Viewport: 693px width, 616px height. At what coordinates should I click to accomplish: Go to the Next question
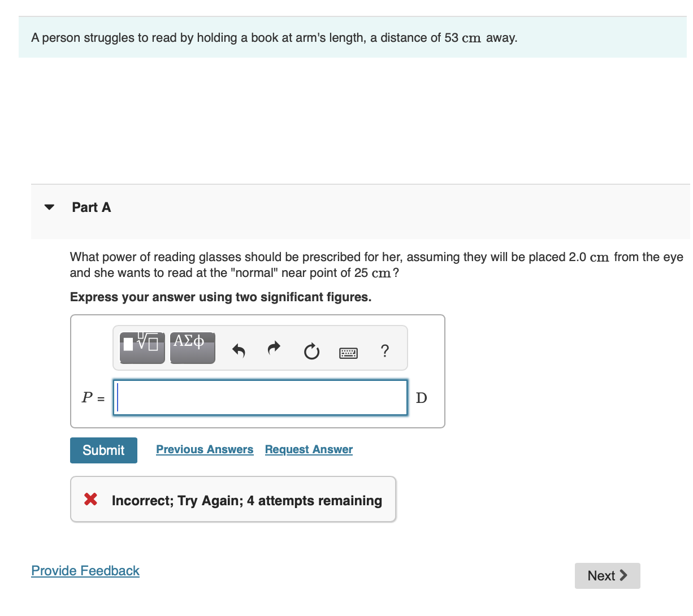607,576
